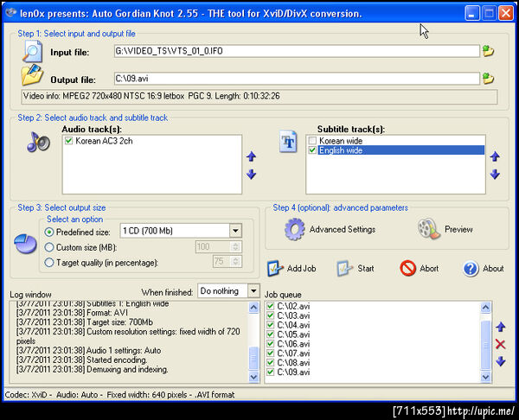The width and height of the screenshot is (519, 420).
Task: Uncheck C:\05.avi job
Action: [x=271, y=334]
